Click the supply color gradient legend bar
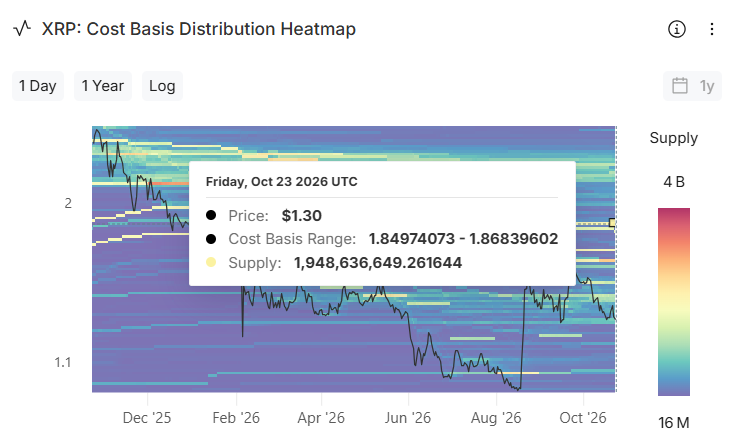 [674, 301]
